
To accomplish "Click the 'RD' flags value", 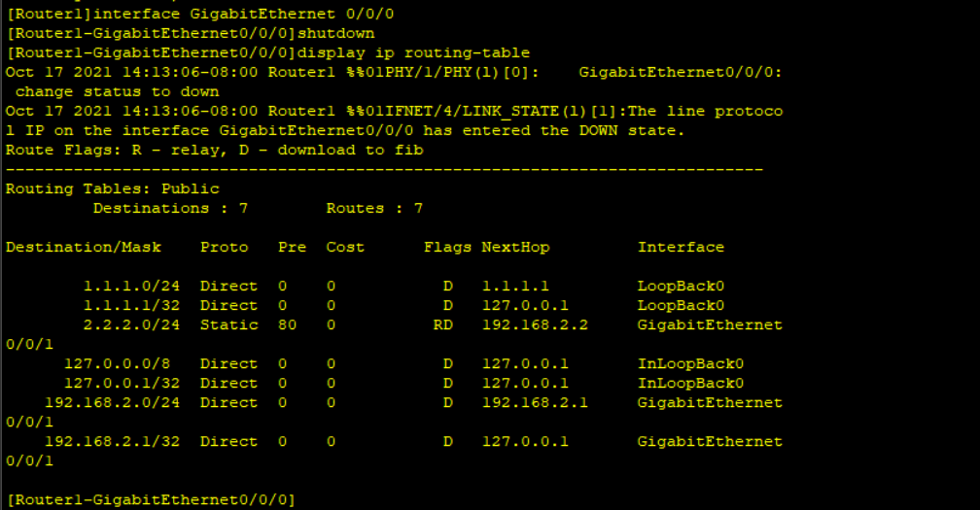I will (x=442, y=324).
